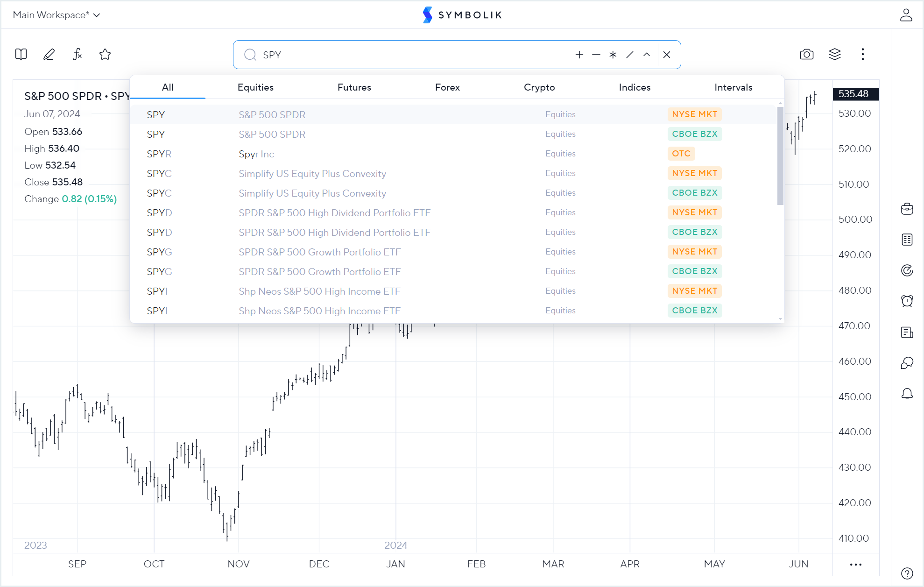Insert plus operator in search bar
The image size is (924, 587).
click(579, 55)
